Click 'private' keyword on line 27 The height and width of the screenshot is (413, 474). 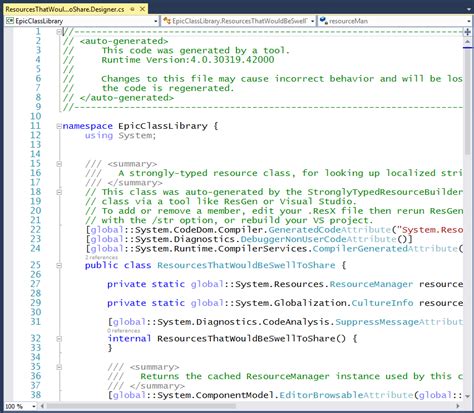127,284
